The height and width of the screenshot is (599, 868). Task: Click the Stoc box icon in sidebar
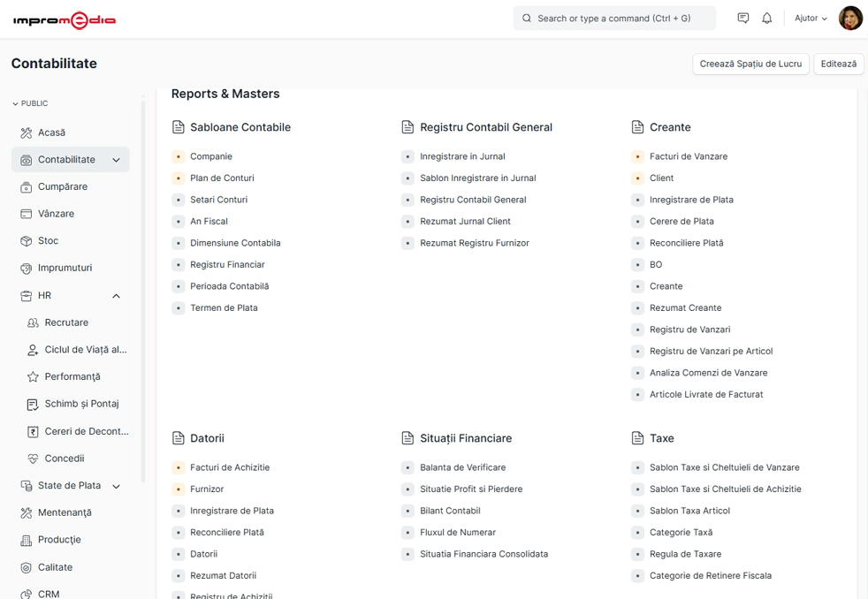tap(27, 241)
